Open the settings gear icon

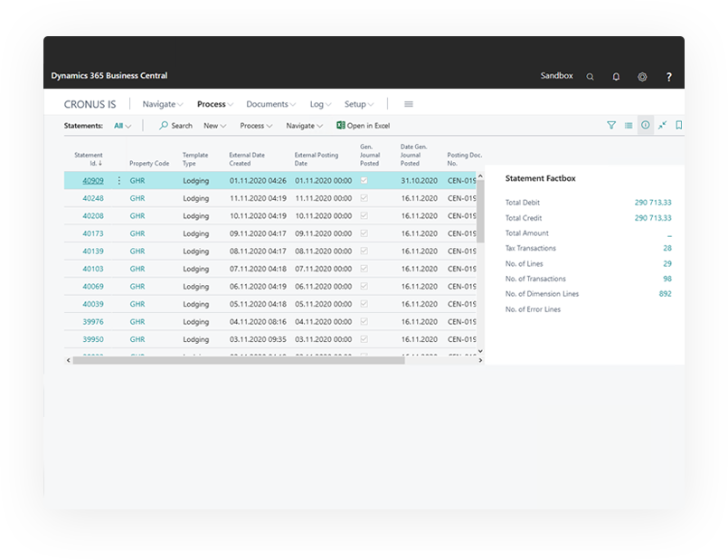[x=642, y=77]
